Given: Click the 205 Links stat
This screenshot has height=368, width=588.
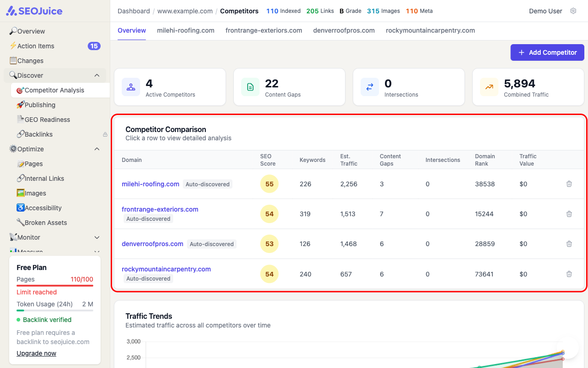Looking at the screenshot, I should pos(320,11).
